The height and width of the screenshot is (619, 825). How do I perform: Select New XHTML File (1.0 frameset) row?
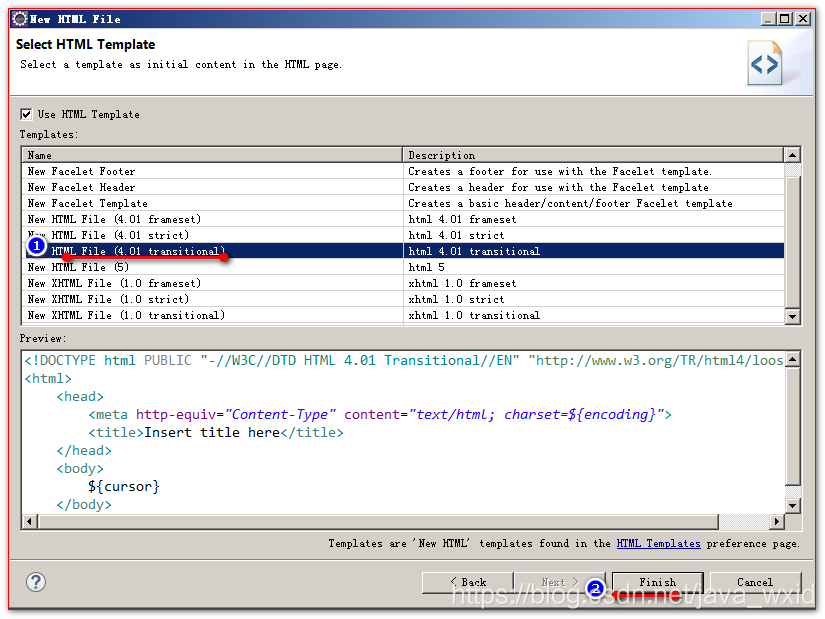pyautogui.click(x=403, y=283)
